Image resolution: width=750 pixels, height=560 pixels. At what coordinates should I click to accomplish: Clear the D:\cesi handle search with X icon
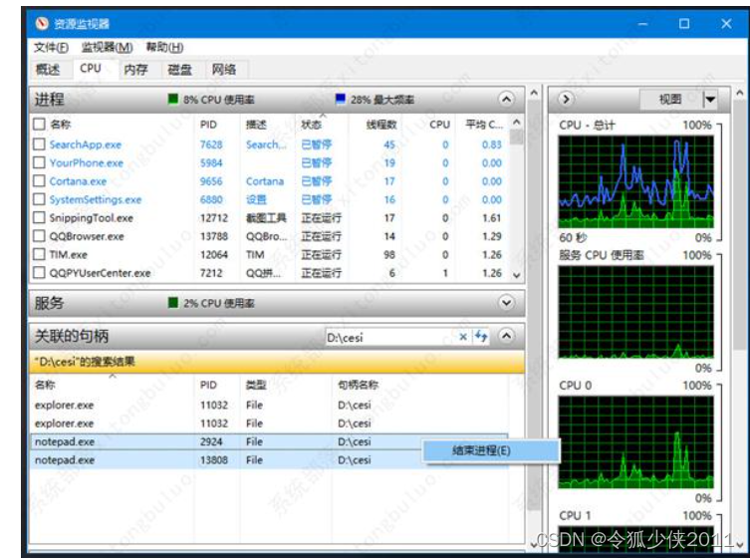tap(462, 337)
